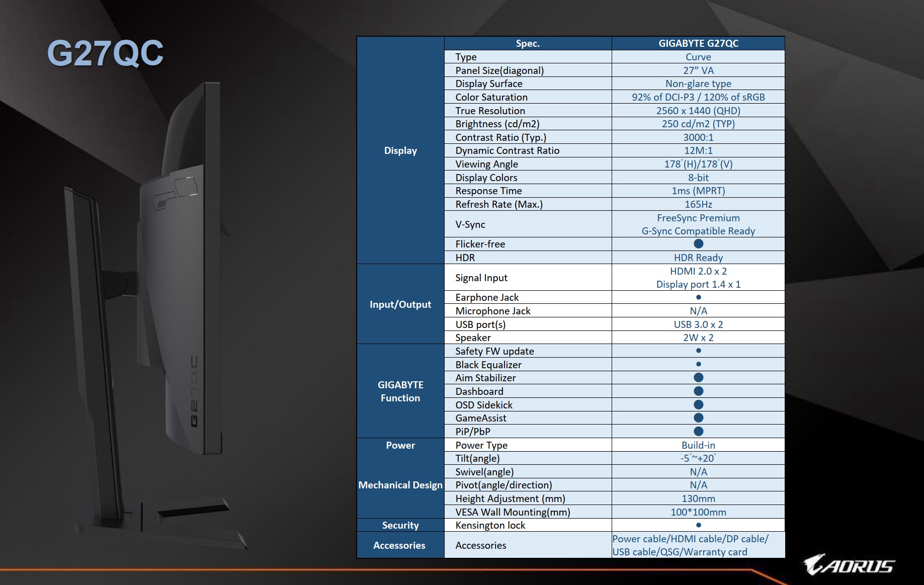The width and height of the screenshot is (924, 585).
Task: Click the 'OSD Sidekick' label
Action: coord(484,405)
